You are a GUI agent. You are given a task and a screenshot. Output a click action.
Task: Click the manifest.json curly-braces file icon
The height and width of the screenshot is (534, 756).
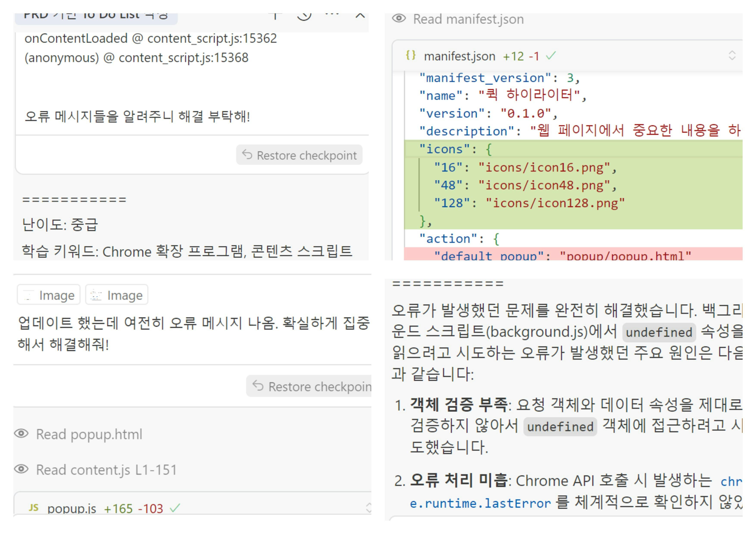tap(411, 55)
